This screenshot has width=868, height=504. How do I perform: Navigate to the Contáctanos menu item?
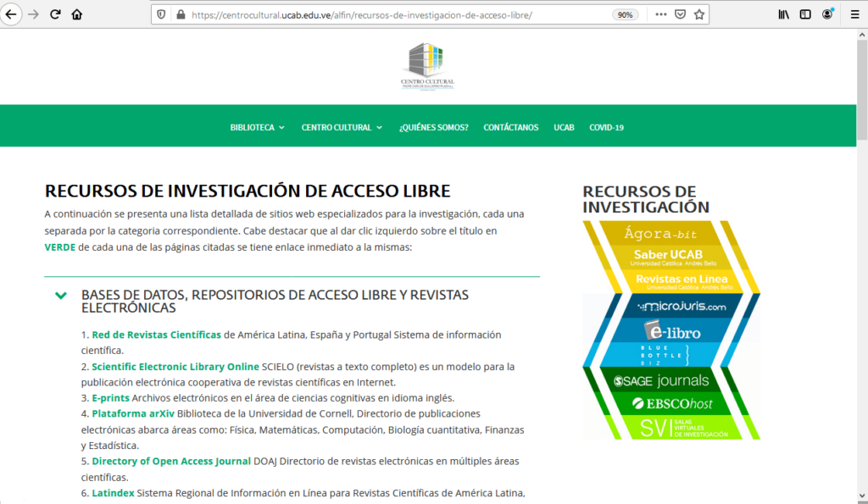click(x=510, y=127)
